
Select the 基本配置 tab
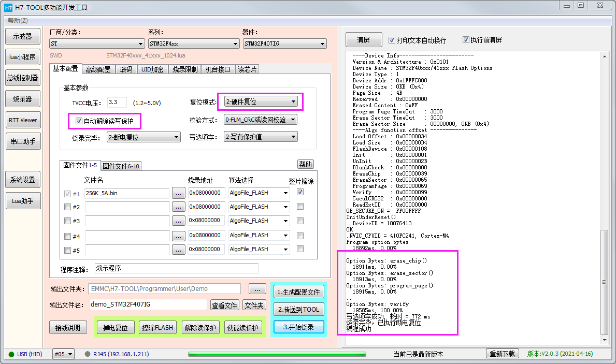(x=66, y=69)
